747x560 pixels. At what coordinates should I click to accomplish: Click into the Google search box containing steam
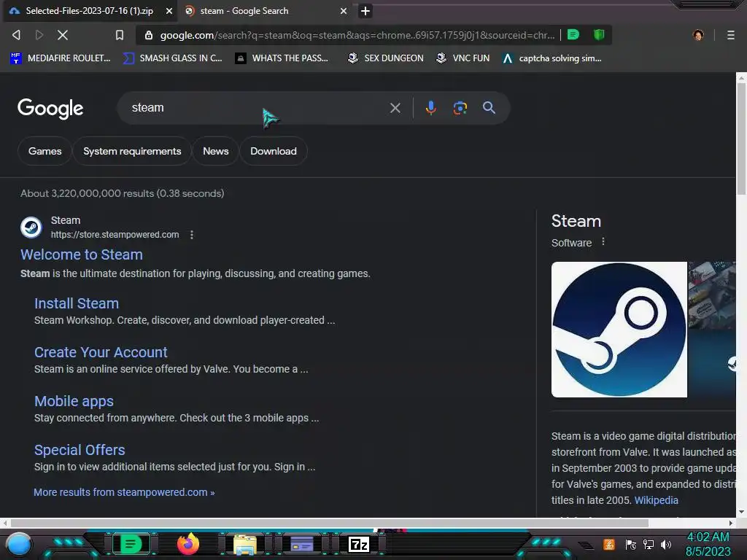pyautogui.click(x=258, y=108)
